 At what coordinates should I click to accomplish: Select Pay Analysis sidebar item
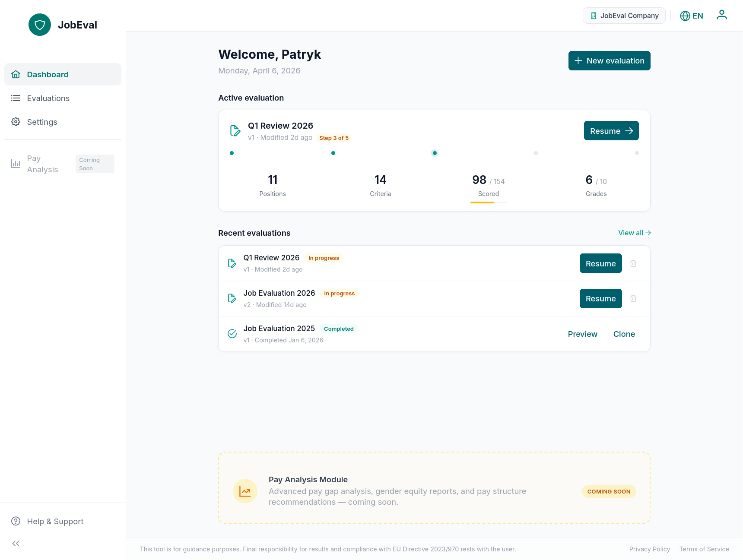[x=63, y=164]
